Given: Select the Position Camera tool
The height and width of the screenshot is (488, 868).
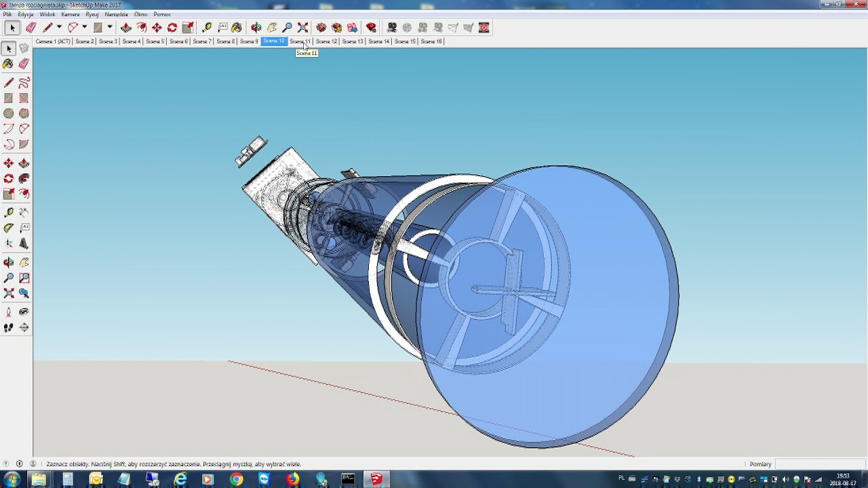Looking at the screenshot, I should coord(9,312).
